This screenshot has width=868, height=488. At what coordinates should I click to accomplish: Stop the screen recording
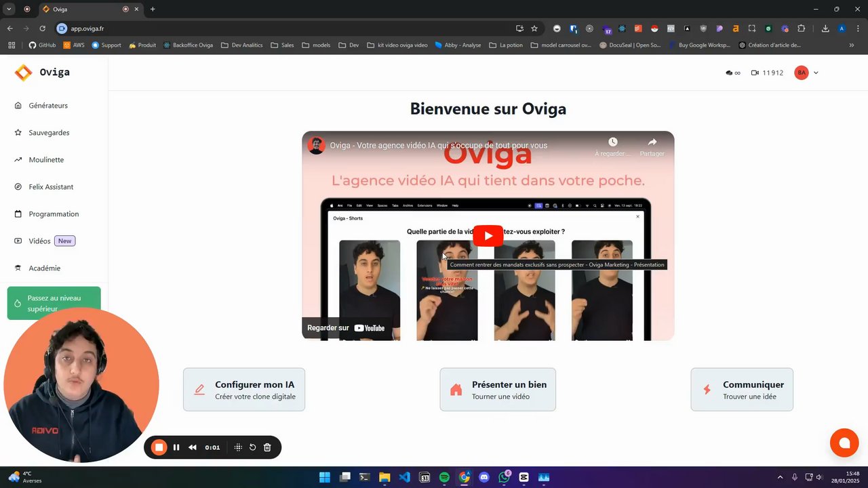(x=159, y=447)
